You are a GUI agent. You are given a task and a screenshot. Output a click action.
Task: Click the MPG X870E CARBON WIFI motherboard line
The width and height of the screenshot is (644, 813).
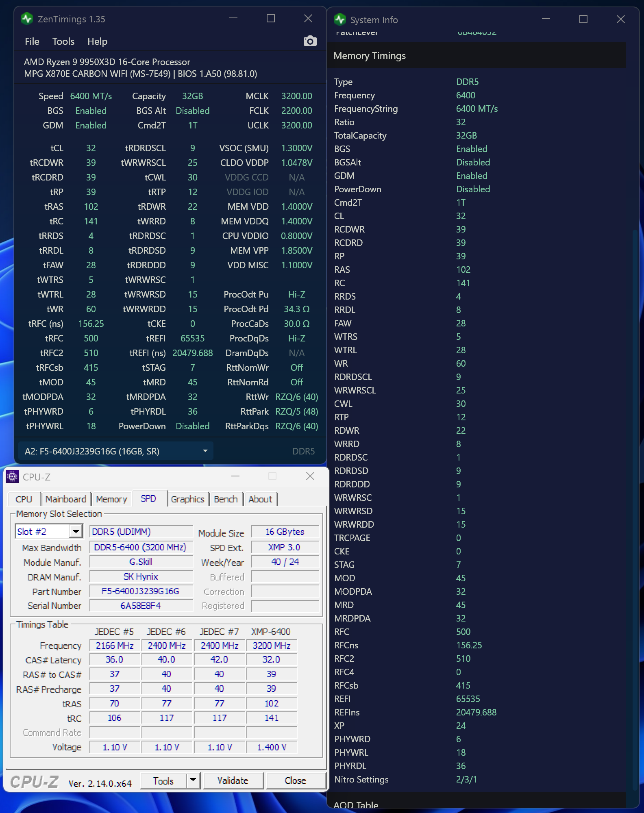[x=140, y=74]
